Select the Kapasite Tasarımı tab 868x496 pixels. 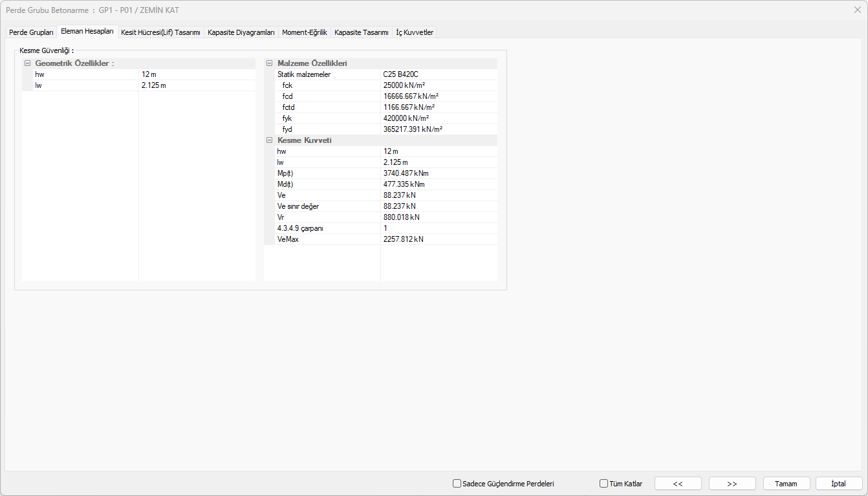click(x=361, y=32)
